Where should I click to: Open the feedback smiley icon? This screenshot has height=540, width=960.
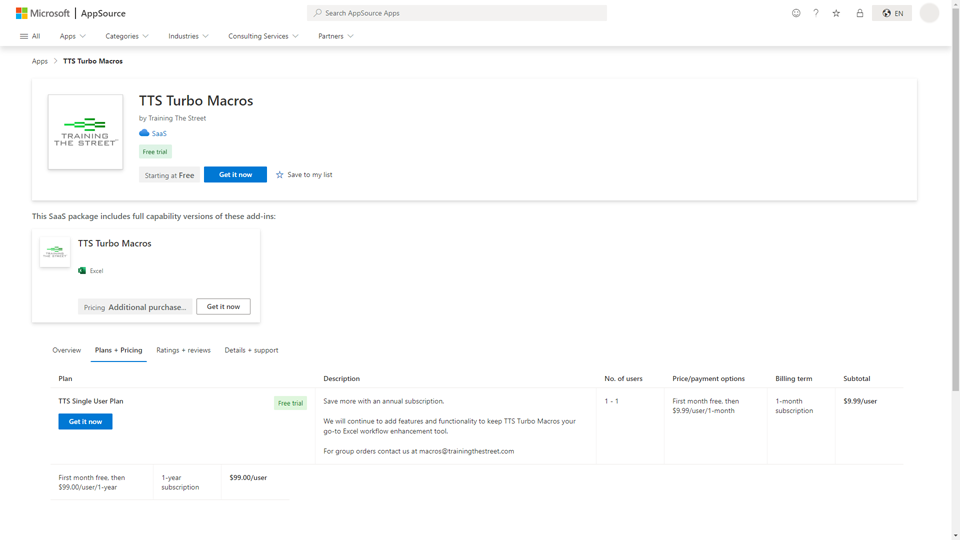tap(796, 13)
